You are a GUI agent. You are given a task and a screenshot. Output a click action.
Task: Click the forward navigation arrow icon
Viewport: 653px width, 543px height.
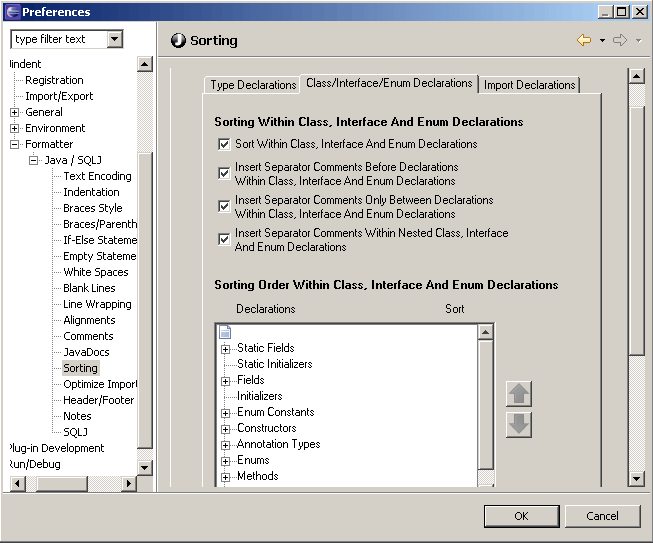tap(619, 40)
